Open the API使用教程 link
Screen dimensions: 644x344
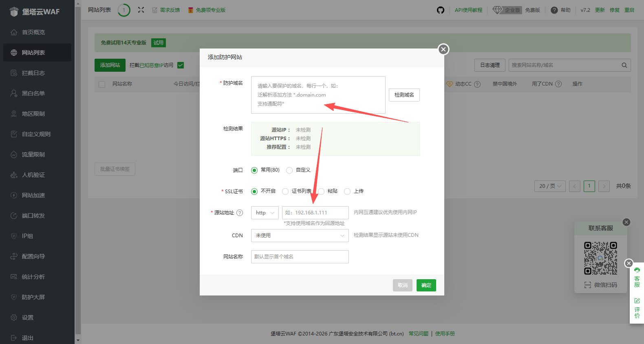point(469,10)
